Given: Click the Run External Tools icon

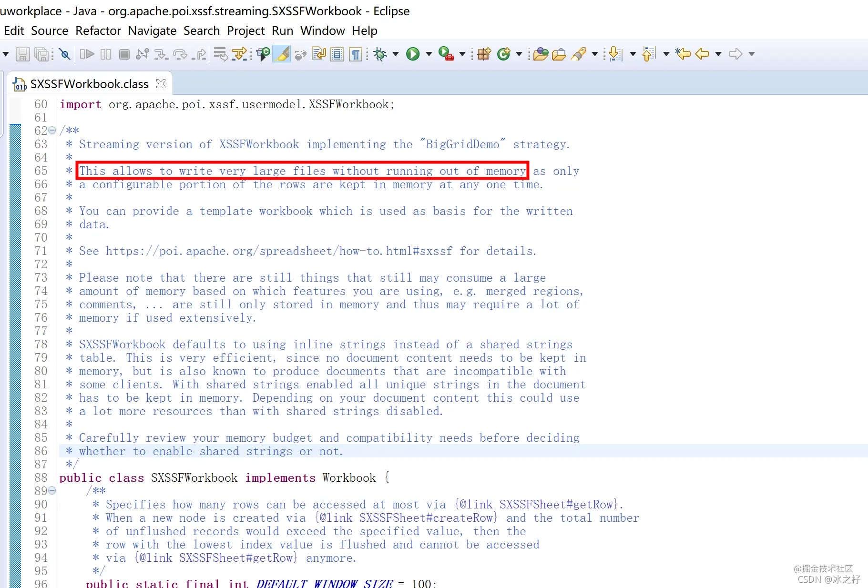Looking at the screenshot, I should click(446, 54).
